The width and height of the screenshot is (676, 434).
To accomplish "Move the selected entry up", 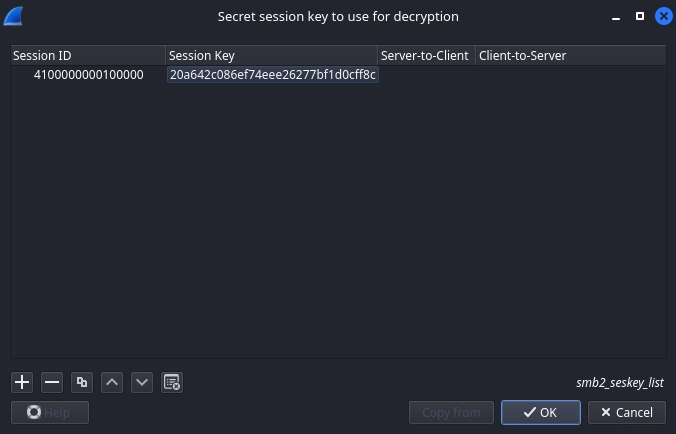I will pyautogui.click(x=112, y=382).
